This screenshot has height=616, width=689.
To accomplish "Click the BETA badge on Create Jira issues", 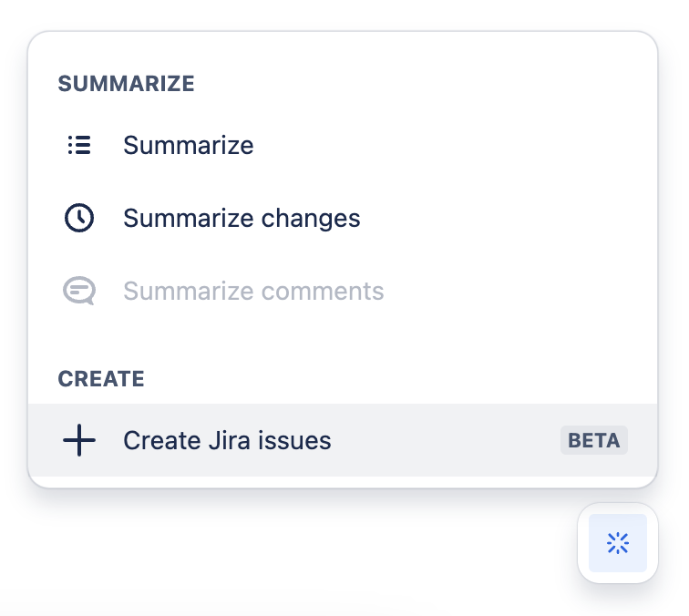I will tap(593, 441).
